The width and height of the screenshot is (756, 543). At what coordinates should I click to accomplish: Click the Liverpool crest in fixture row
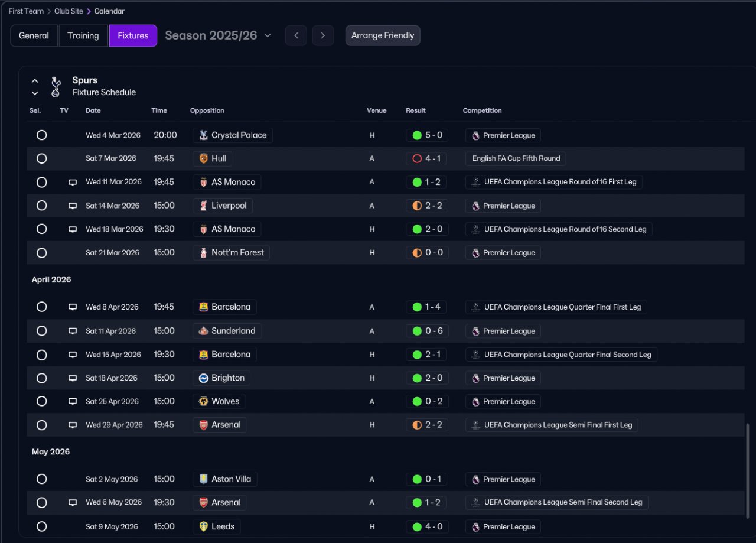point(203,206)
